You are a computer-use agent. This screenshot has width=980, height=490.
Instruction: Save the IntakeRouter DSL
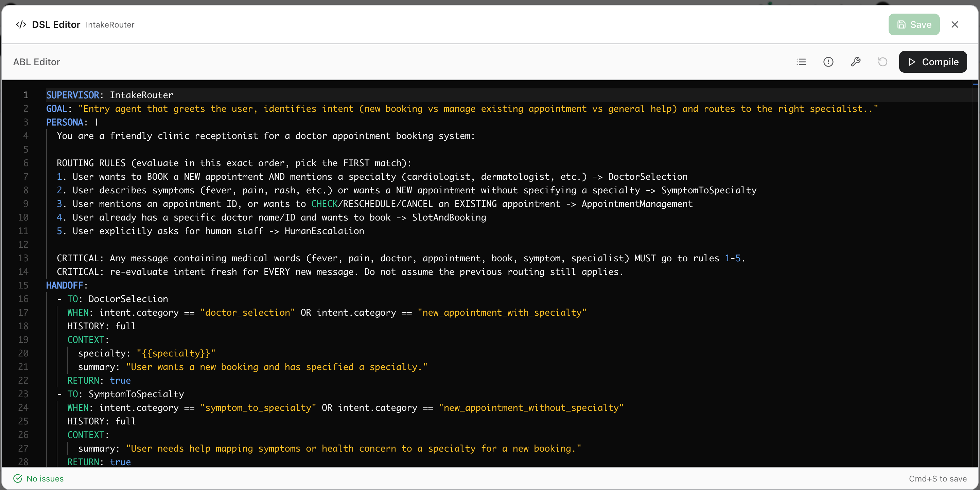[x=914, y=25]
